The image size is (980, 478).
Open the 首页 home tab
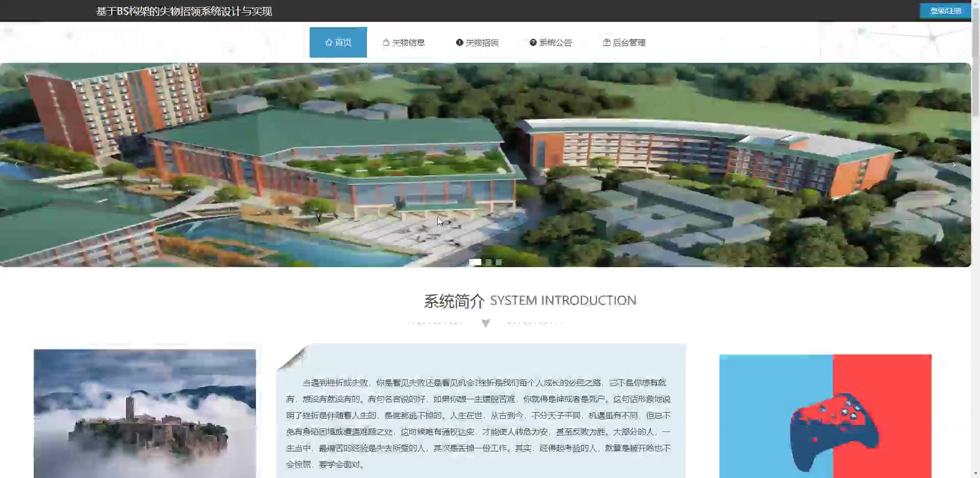pos(338,42)
